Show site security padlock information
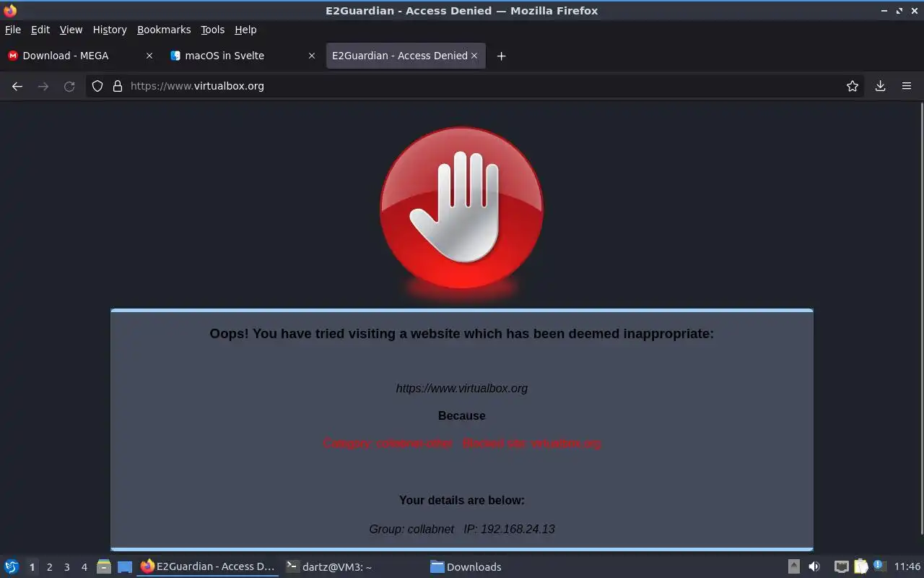This screenshot has width=924, height=578. pos(118,86)
